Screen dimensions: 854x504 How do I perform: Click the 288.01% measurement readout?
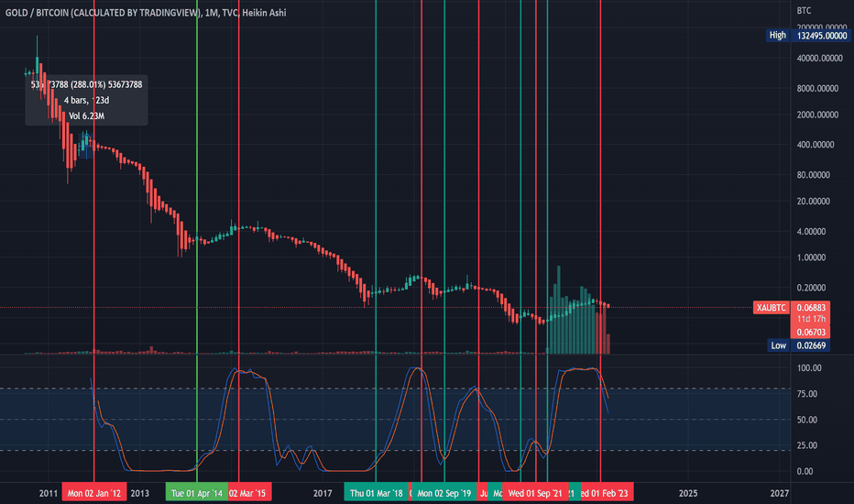88,84
